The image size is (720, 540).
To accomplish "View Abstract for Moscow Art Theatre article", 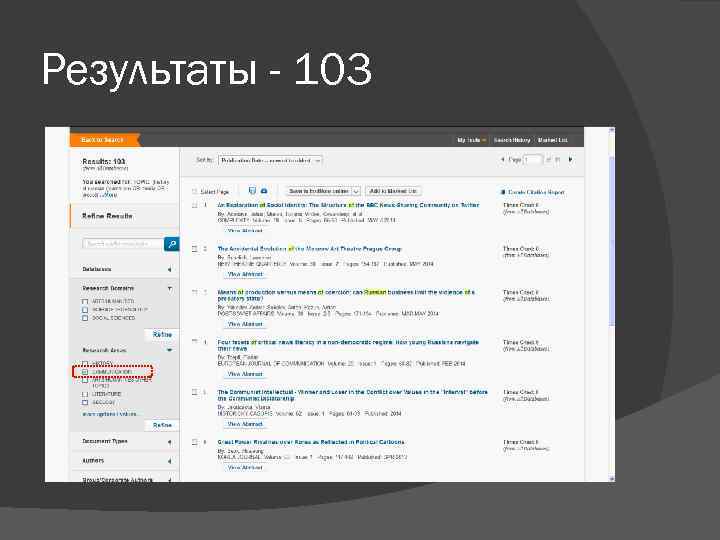I will point(245,274).
